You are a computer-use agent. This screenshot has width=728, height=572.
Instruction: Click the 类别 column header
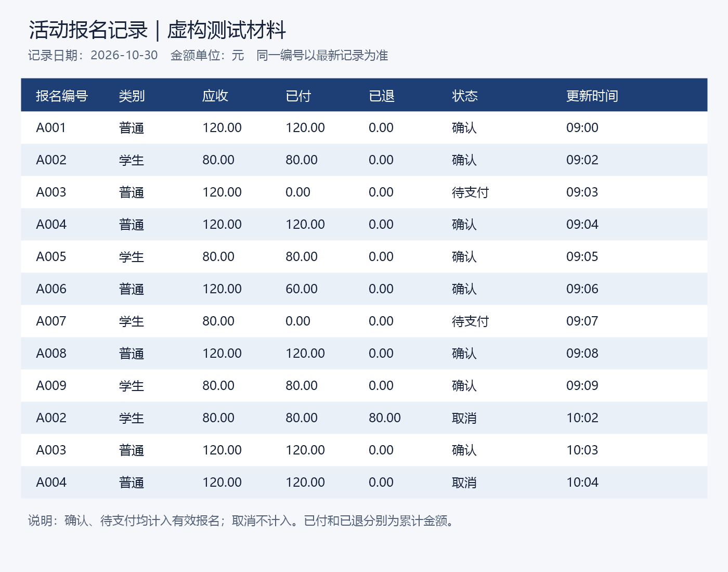click(132, 96)
